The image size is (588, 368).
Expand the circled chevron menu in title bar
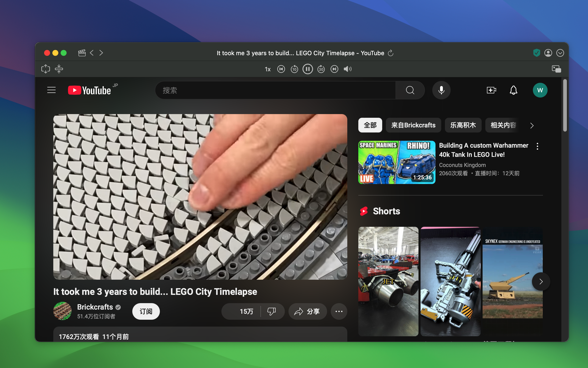560,53
